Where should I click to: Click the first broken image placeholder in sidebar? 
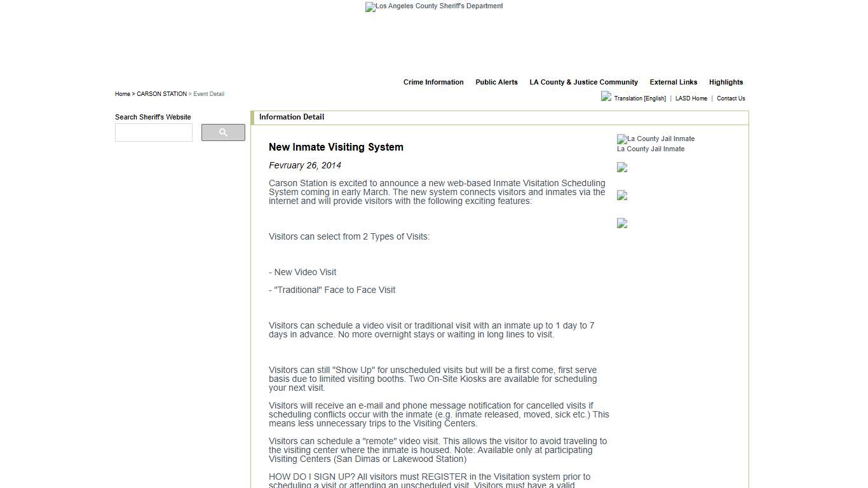[621, 167]
